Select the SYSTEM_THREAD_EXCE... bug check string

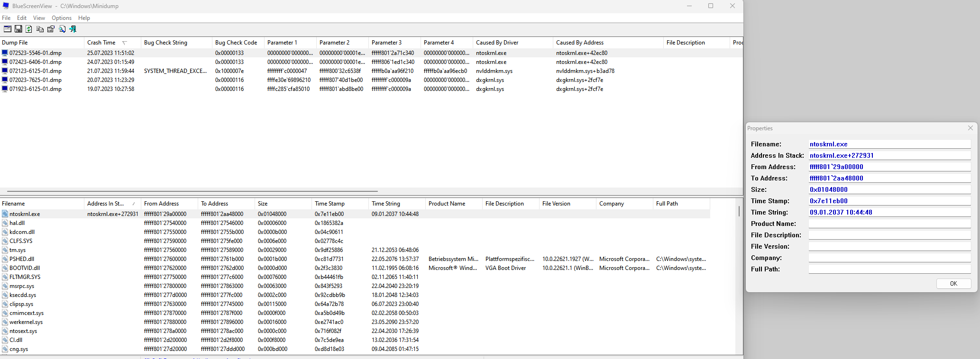[175, 71]
